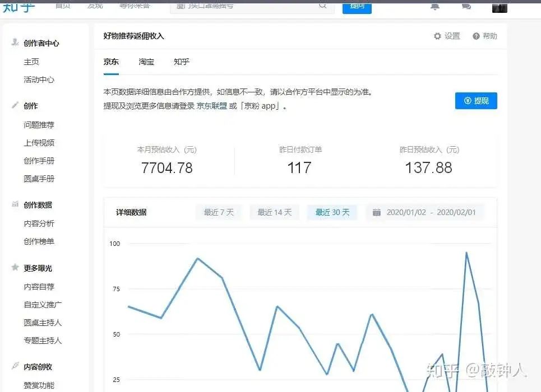
Task: Switch to the 淘宝 tab
Action: click(146, 62)
